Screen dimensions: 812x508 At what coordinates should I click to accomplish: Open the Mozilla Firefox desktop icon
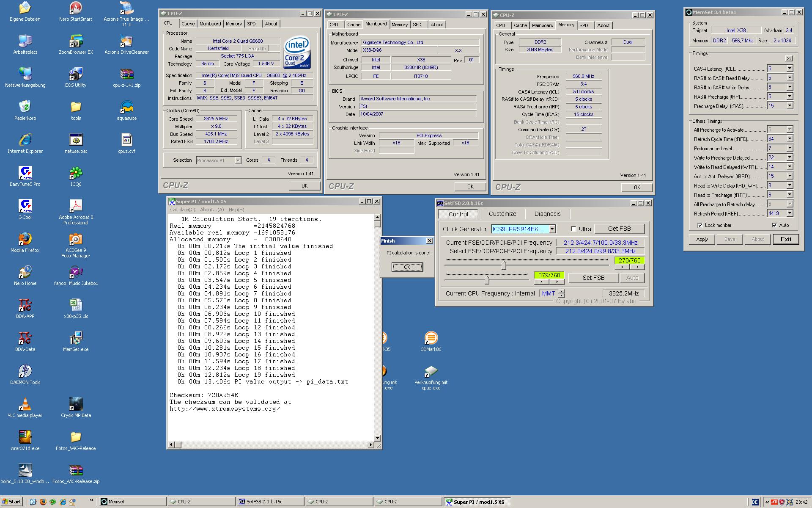pos(25,243)
